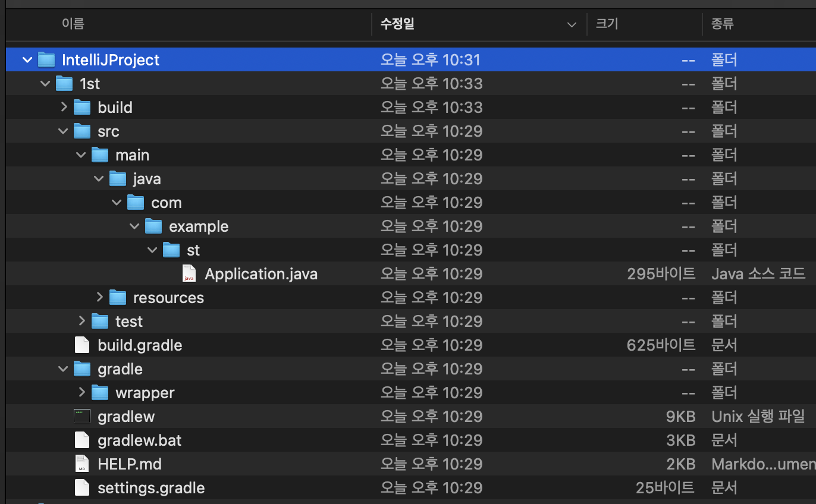Click the build folder icon
Screen dimensions: 816x504
82,108
